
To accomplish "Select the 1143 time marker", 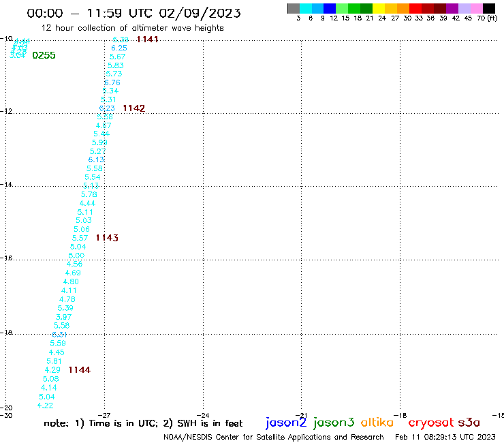I will pyautogui.click(x=107, y=238).
